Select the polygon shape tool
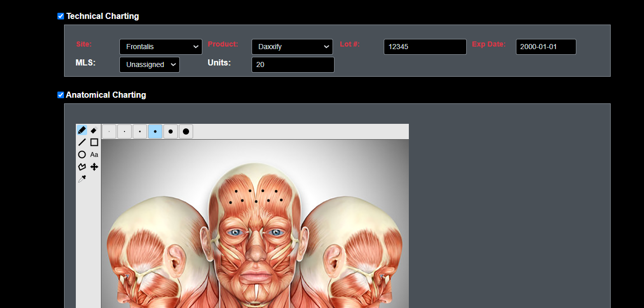The image size is (644, 308). pos(82,167)
